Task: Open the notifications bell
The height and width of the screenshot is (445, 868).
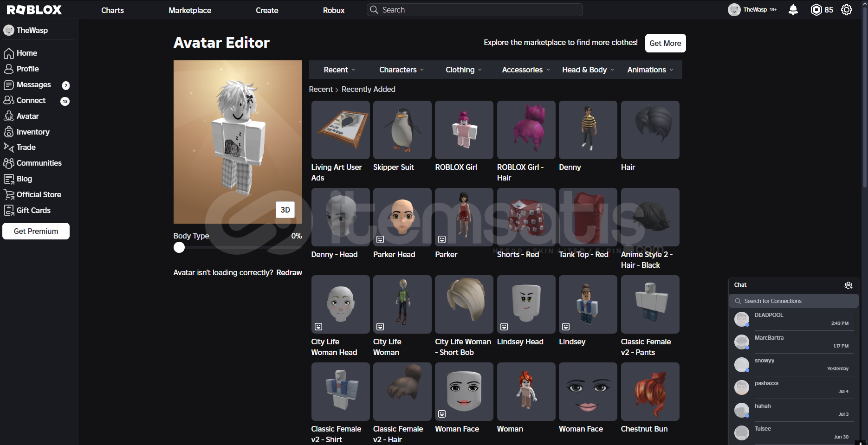Action: pos(793,10)
